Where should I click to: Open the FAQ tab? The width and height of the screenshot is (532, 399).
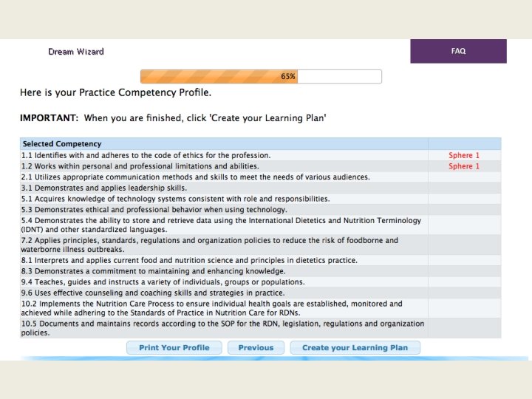[x=458, y=51]
